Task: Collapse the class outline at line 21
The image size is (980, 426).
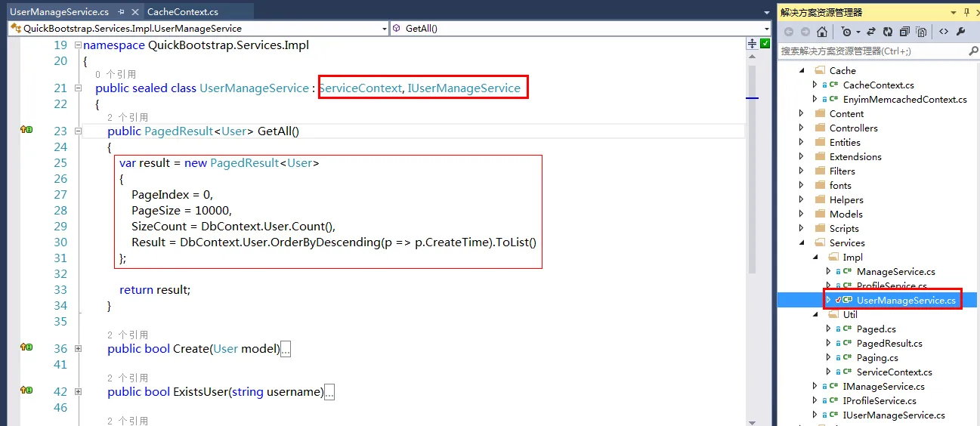Action: 78,88
